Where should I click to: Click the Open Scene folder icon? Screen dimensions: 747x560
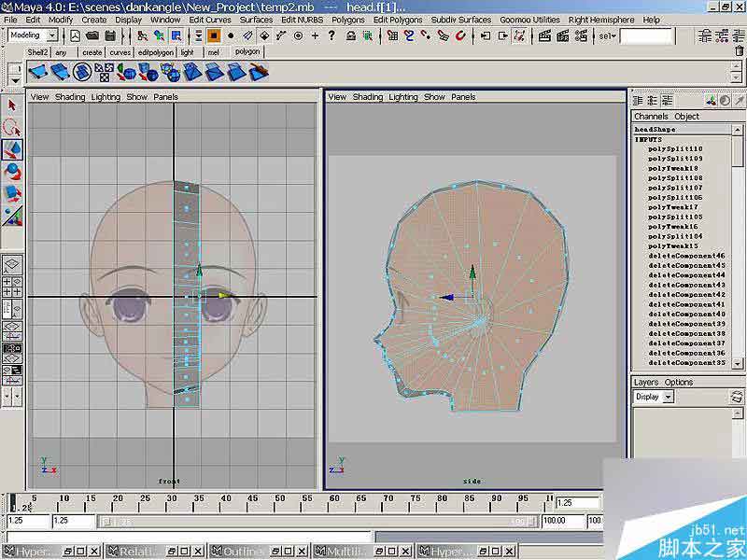[93, 35]
